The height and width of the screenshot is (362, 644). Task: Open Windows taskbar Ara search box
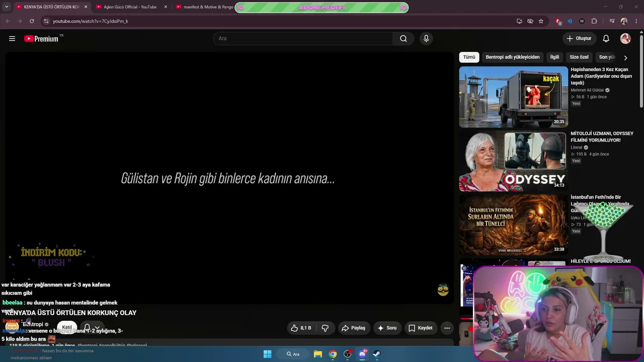(293, 354)
